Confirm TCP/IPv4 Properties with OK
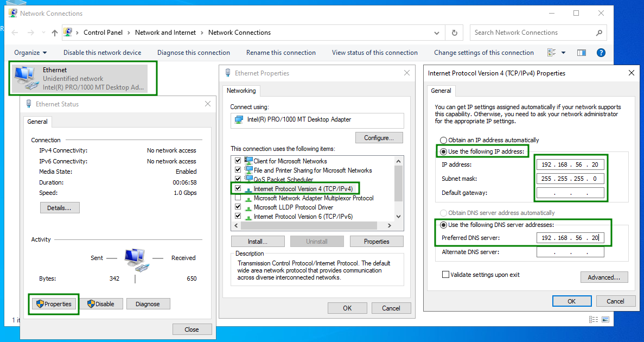Viewport: 644px width, 342px height. click(572, 301)
